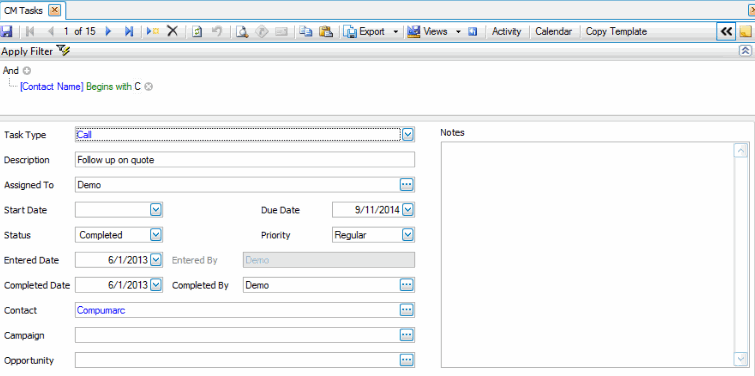Open the print preview magnifier icon
This screenshot has height=376, width=755.
[242, 31]
